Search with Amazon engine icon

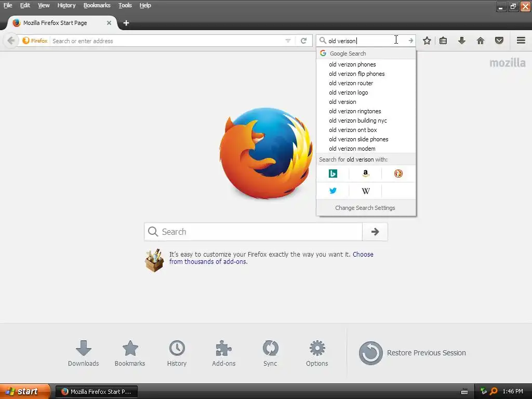tap(365, 174)
